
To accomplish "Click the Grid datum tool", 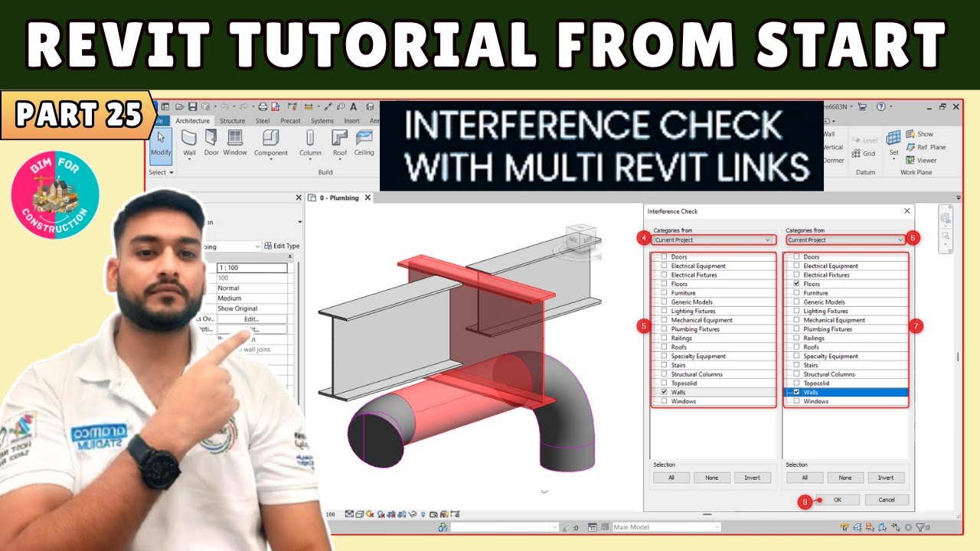I will coord(863,153).
